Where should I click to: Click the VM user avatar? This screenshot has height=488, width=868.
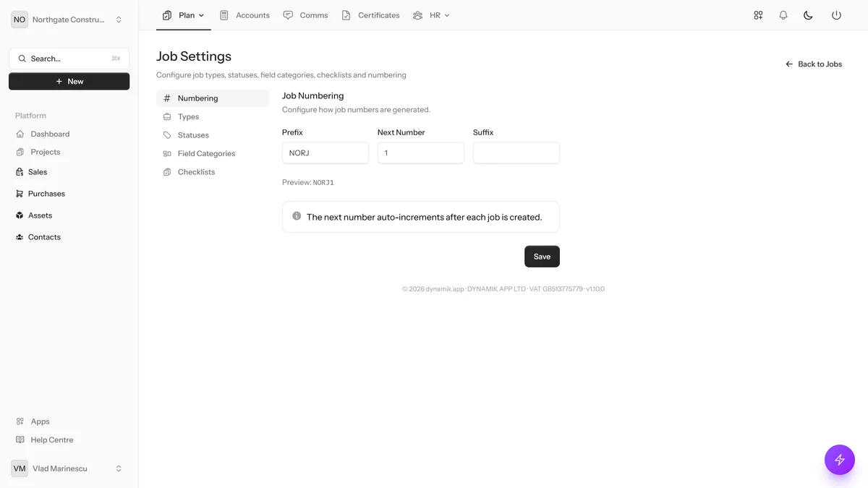pos(20,468)
